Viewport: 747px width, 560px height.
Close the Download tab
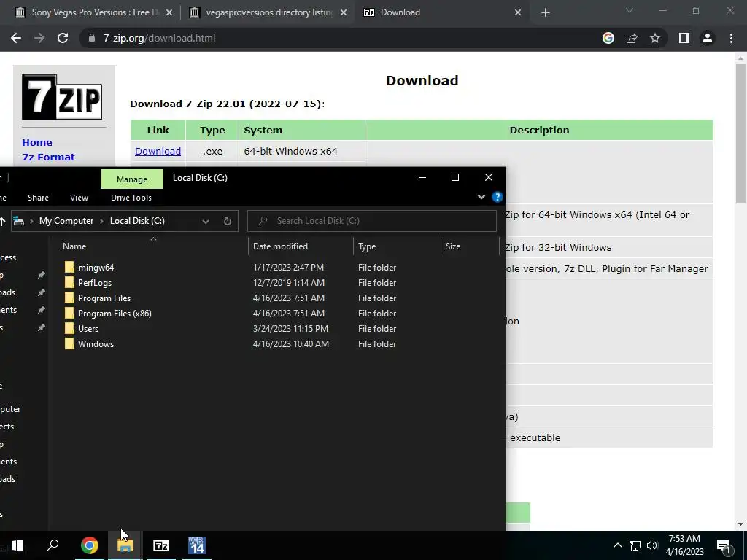518,13
